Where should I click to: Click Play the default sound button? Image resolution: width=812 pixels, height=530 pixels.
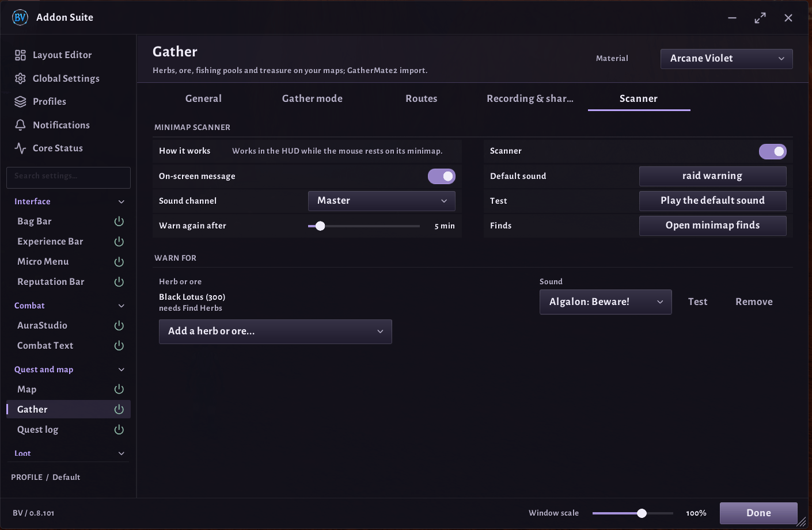pos(713,201)
